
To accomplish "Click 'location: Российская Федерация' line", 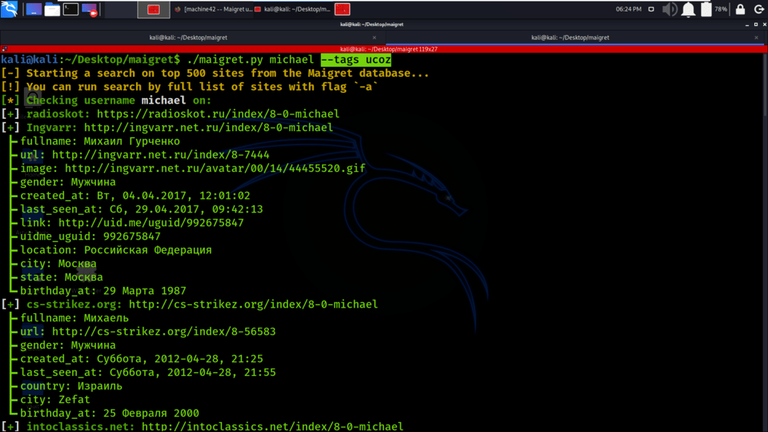I will click(x=116, y=250).
